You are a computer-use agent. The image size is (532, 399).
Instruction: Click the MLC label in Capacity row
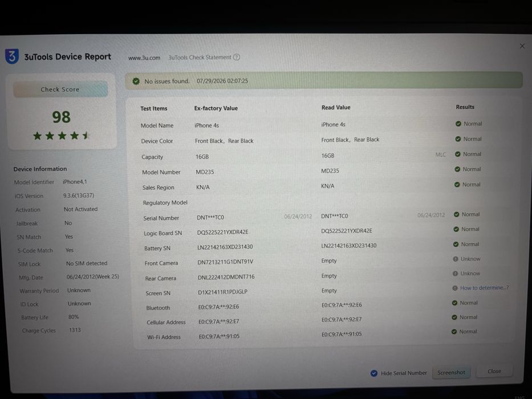point(440,154)
